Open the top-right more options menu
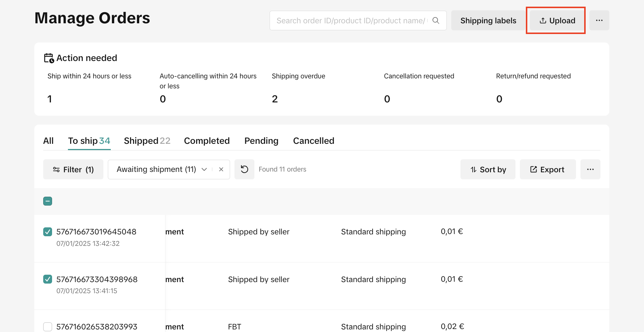Screen dimensions: 644x332 (x=599, y=21)
